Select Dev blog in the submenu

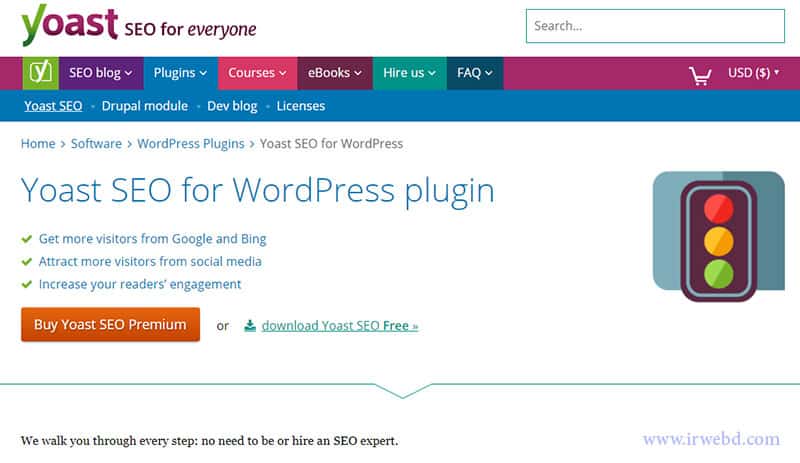pyautogui.click(x=232, y=106)
